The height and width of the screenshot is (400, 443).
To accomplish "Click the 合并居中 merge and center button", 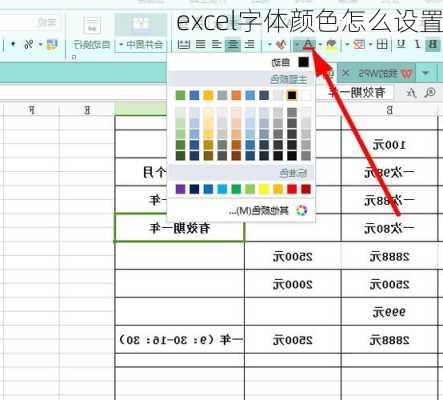I will tap(141, 44).
